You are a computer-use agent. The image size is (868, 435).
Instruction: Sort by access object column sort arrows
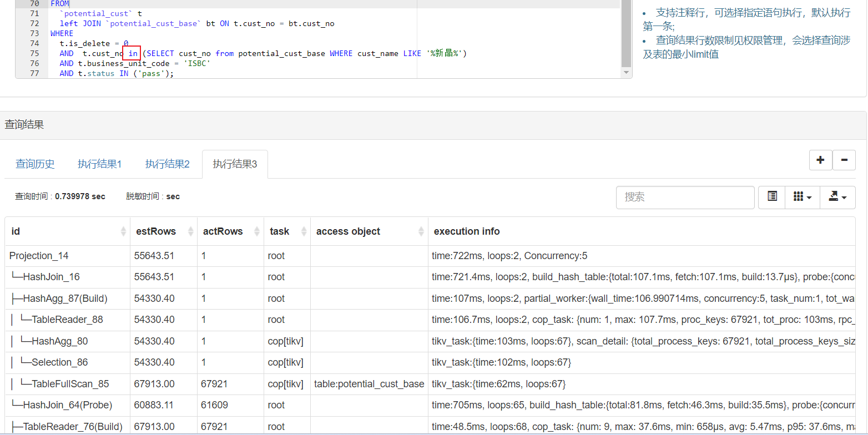pos(421,232)
